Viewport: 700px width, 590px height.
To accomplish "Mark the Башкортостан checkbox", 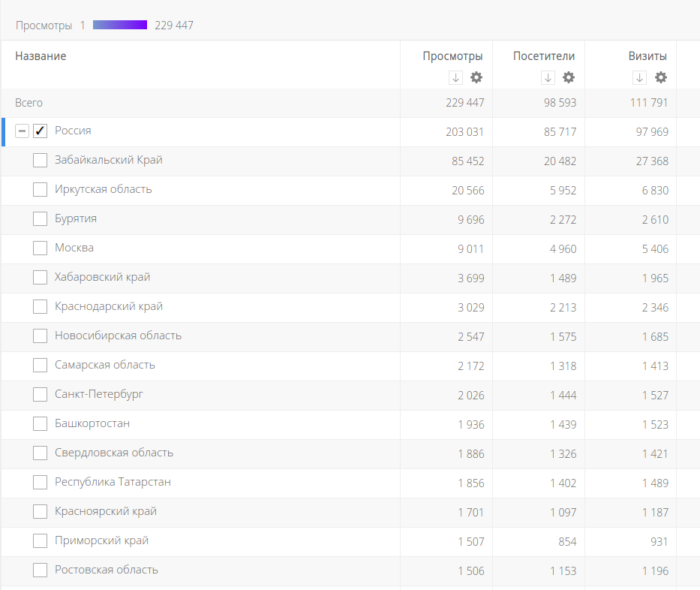I will coord(41,424).
